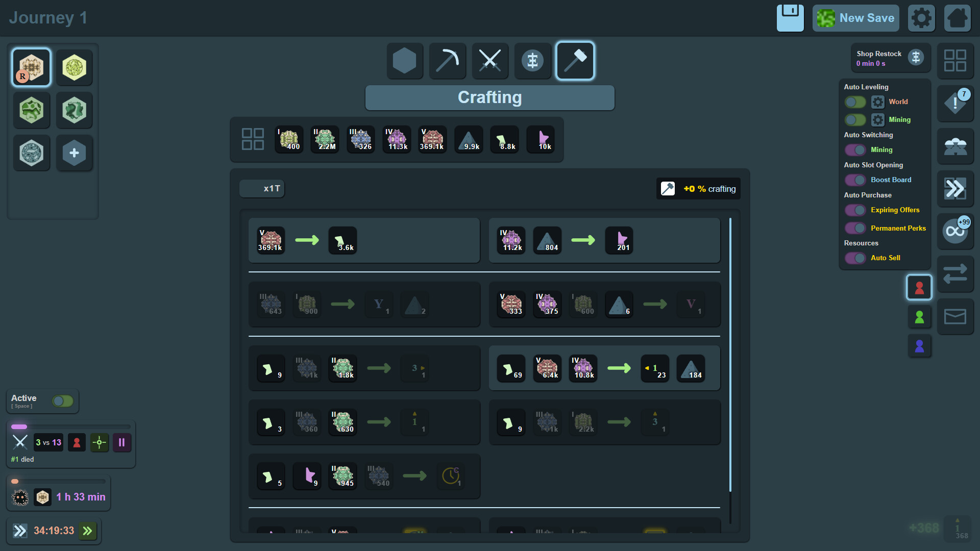Viewport: 980px width, 551px height.
Task: Open the mail envelope icon
Action: click(x=955, y=316)
